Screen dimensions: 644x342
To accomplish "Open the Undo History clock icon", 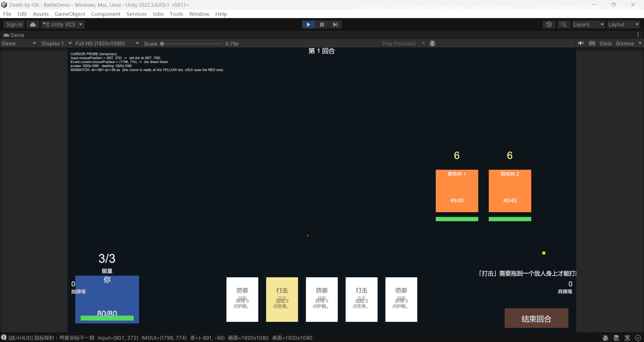I will coord(549,24).
